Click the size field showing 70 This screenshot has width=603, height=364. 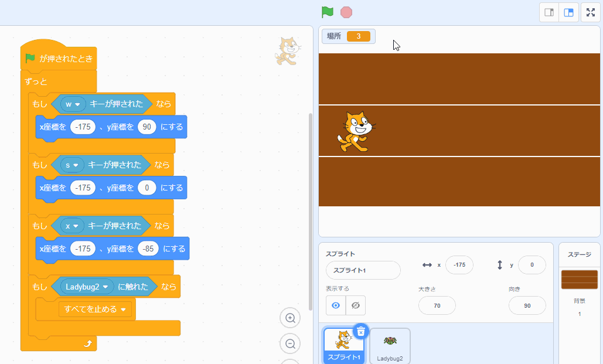click(437, 305)
